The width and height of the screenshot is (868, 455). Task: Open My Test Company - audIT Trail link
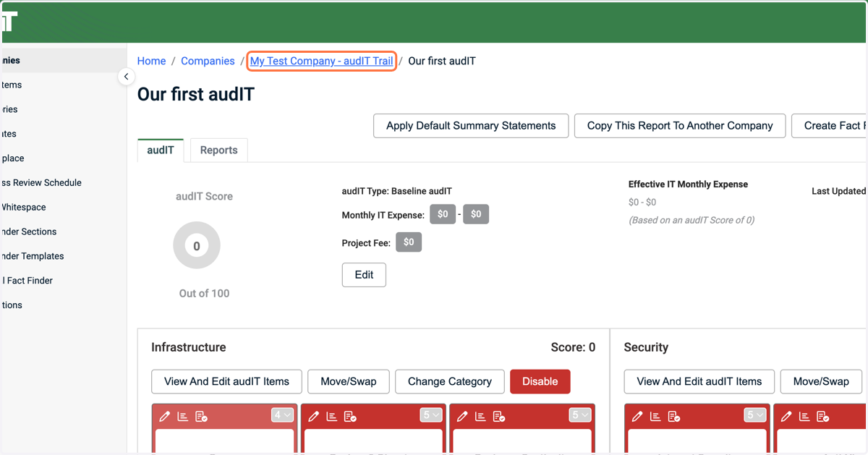(x=321, y=61)
